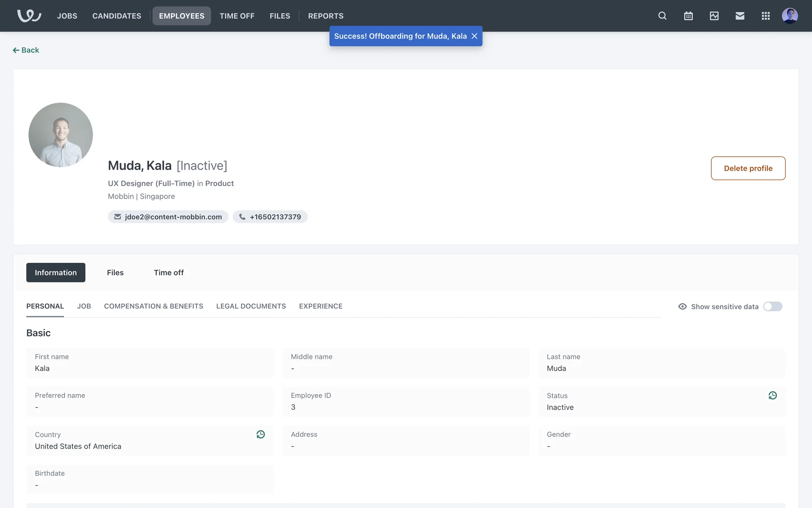Open the calendar icon in header
The height and width of the screenshot is (508, 812).
pyautogui.click(x=688, y=16)
